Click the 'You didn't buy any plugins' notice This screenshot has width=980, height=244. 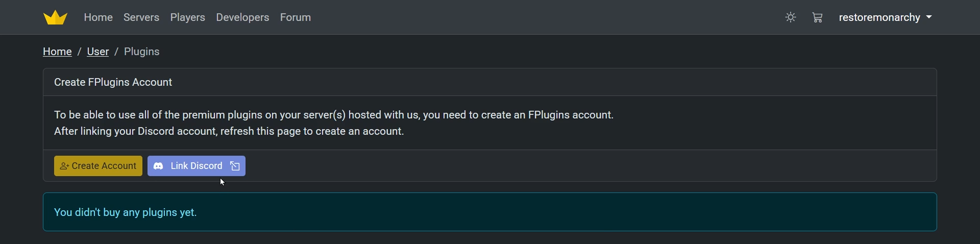point(125,212)
